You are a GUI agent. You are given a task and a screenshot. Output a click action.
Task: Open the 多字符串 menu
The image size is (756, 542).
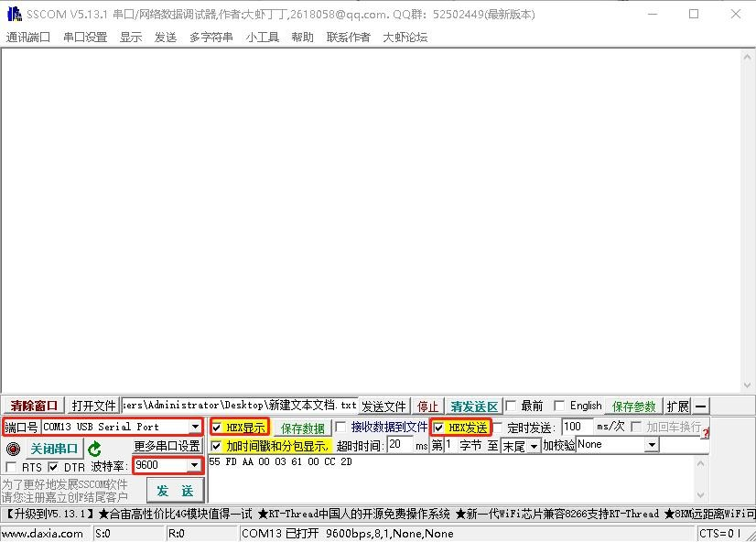click(211, 38)
